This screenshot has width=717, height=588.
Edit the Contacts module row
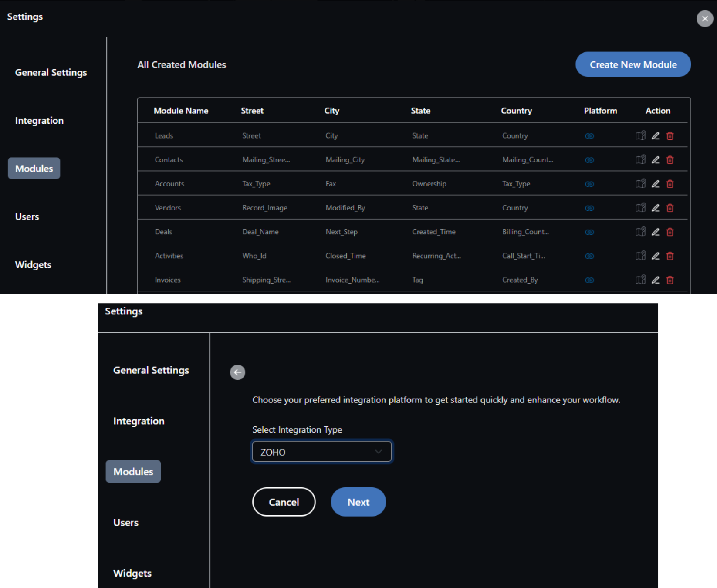coord(655,160)
